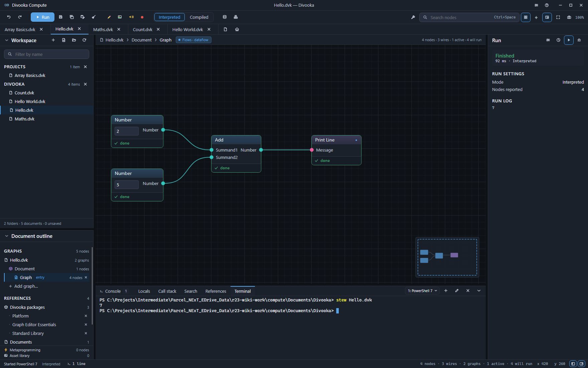Click the new document icon beside tabs
The width and height of the screenshot is (588, 368).
tap(225, 29)
